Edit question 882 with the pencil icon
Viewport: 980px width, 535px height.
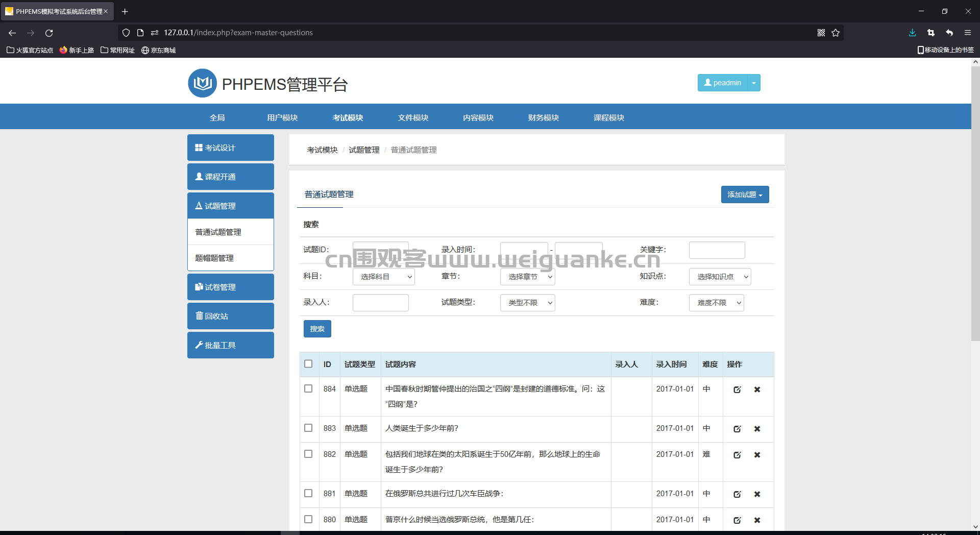pos(737,455)
